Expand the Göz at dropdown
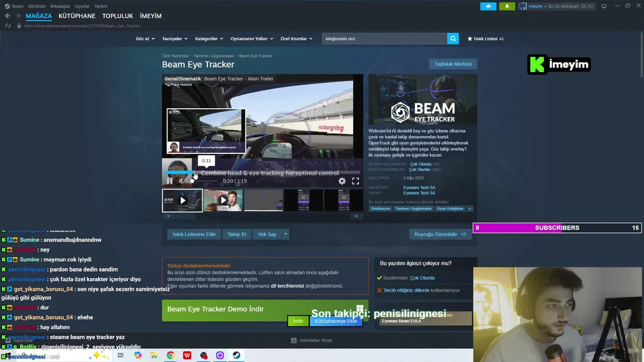 (x=145, y=39)
